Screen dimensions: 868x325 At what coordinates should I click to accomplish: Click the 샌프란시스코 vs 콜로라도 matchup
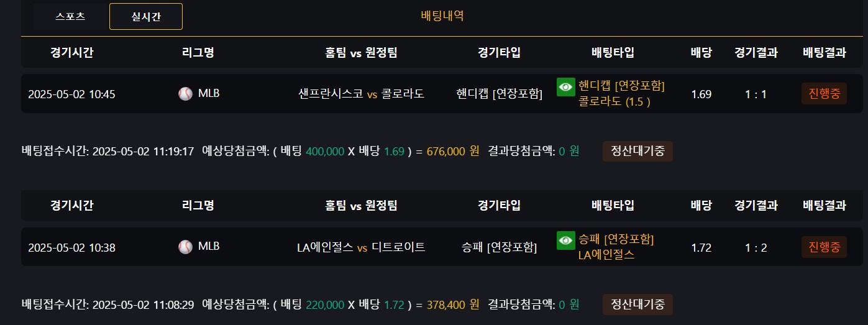pos(362,94)
